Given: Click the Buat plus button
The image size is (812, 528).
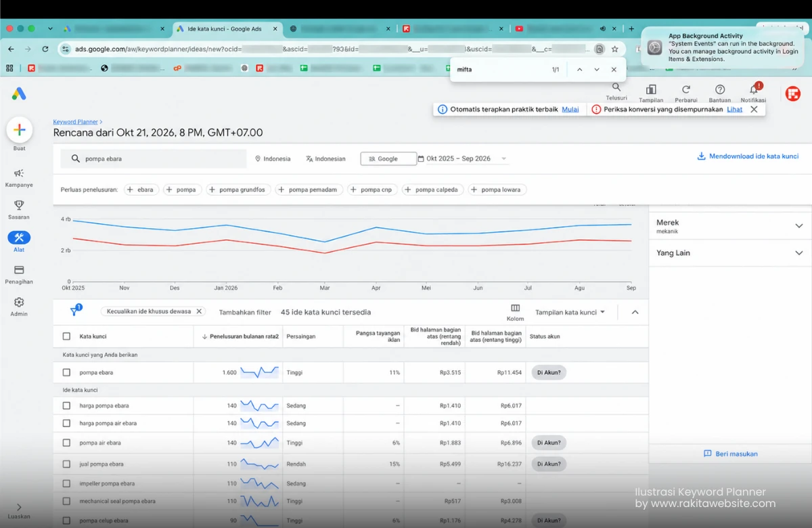Looking at the screenshot, I should [x=19, y=130].
